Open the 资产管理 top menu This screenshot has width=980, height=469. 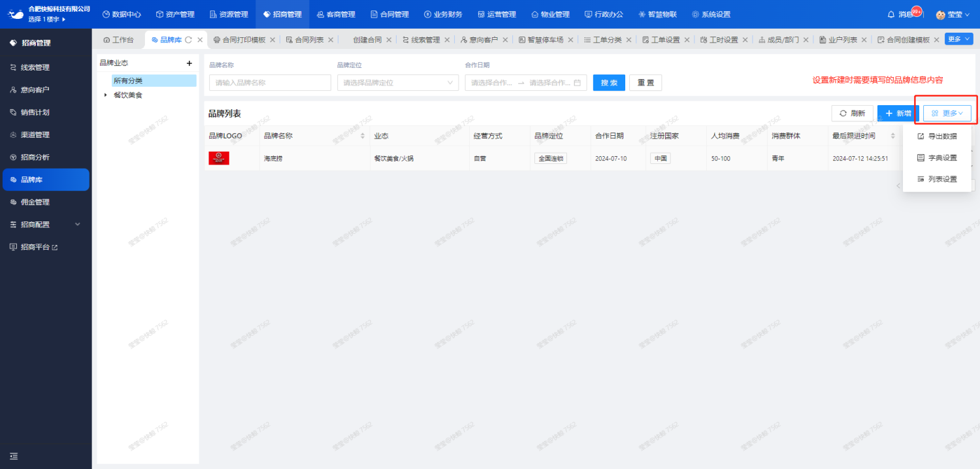pyautogui.click(x=175, y=14)
